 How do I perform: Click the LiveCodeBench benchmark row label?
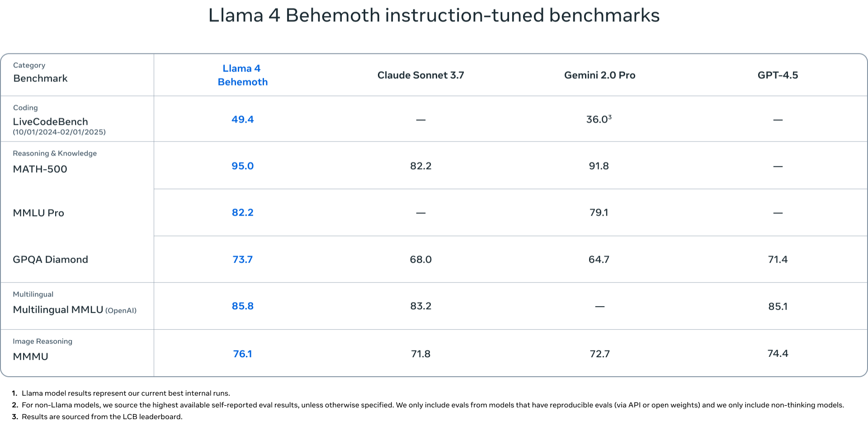(x=50, y=122)
